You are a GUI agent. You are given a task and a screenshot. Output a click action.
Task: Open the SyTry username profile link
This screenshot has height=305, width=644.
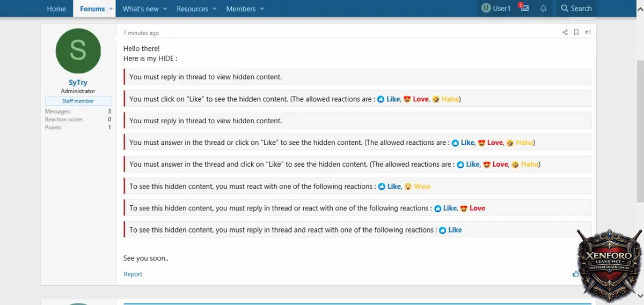coord(78,83)
